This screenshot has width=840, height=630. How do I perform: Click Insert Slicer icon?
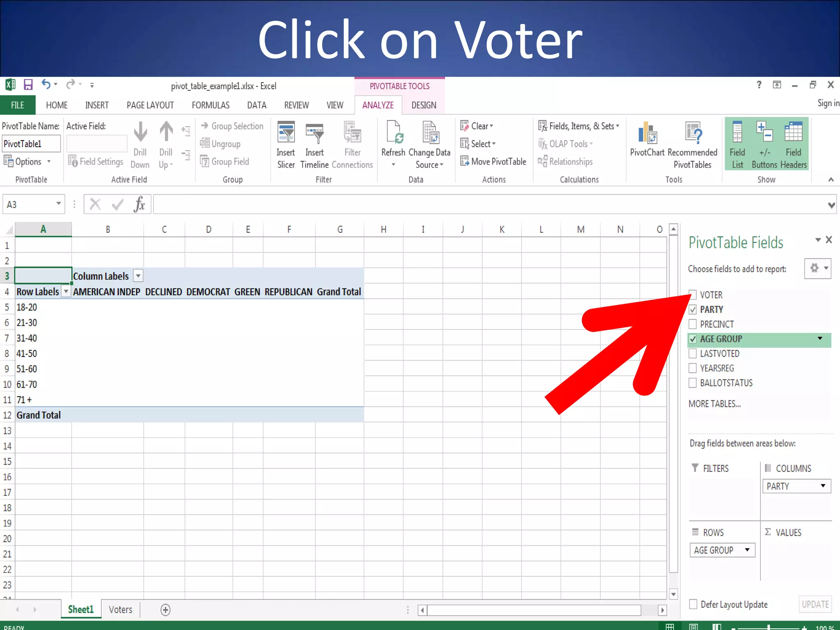(x=286, y=132)
